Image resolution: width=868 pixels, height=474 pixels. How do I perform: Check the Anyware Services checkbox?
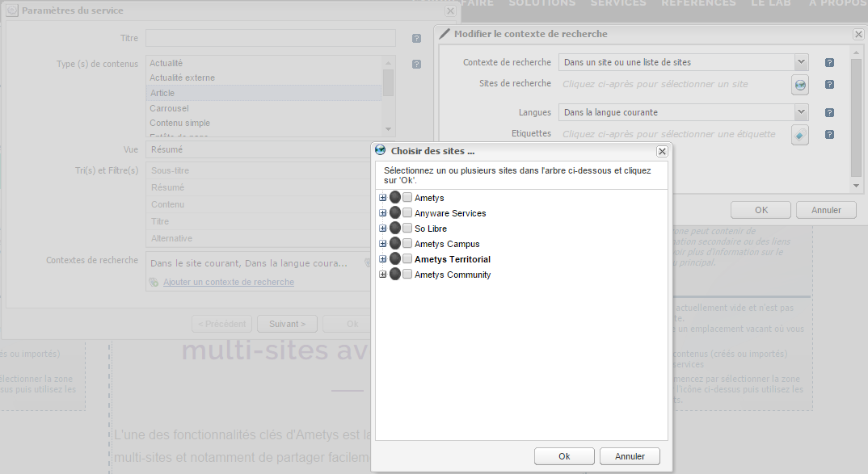coord(407,213)
